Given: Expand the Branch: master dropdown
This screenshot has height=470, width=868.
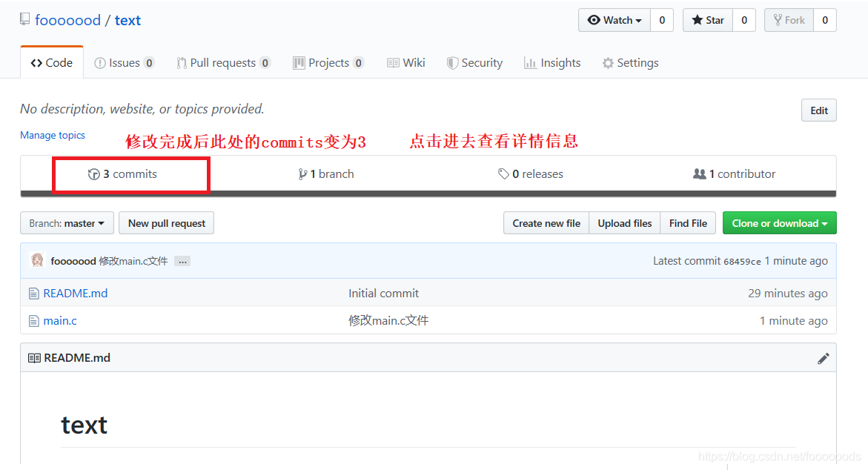Looking at the screenshot, I should 67,223.
